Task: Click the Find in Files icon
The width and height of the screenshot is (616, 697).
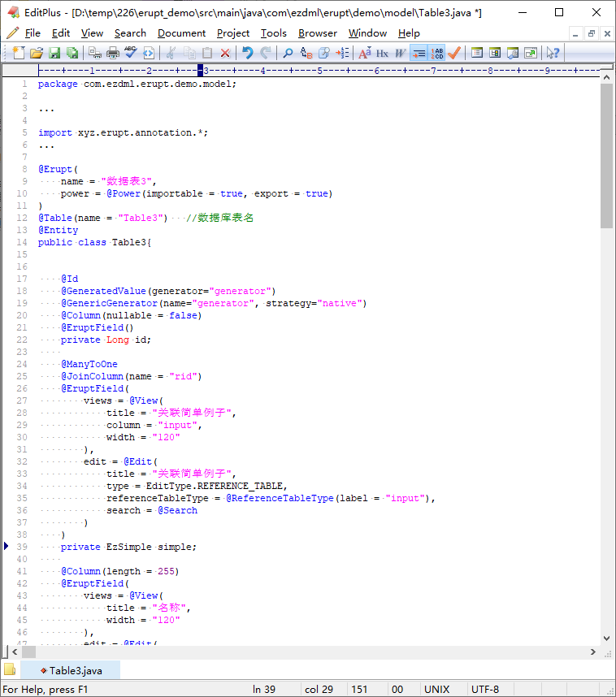Action: 324,53
